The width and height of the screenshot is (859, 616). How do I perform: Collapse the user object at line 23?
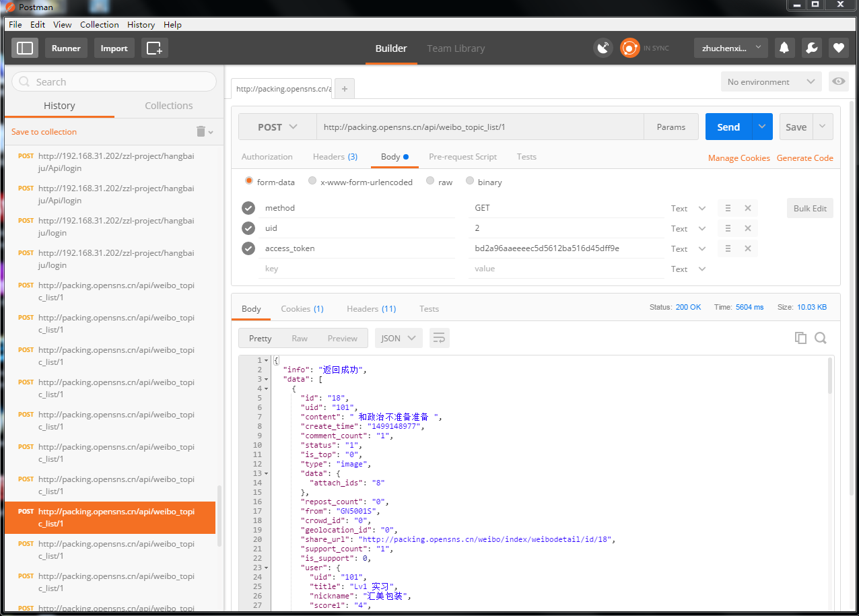268,568
